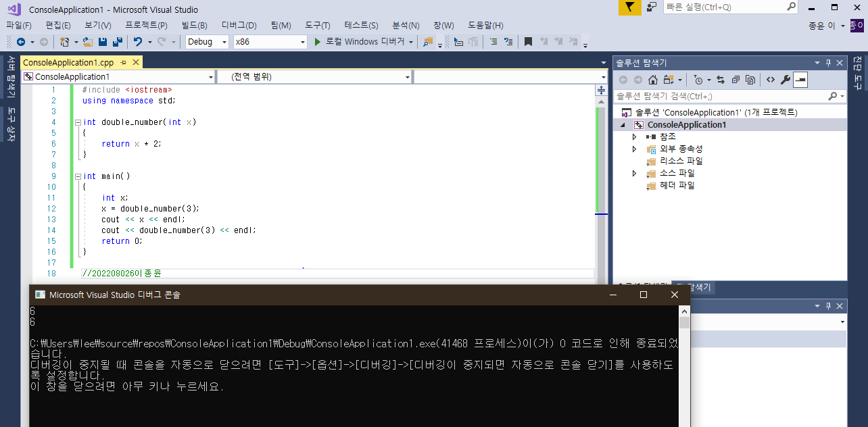Click the Pending Changes Filter clock icon
The width and height of the screenshot is (868, 427).
tap(698, 80)
